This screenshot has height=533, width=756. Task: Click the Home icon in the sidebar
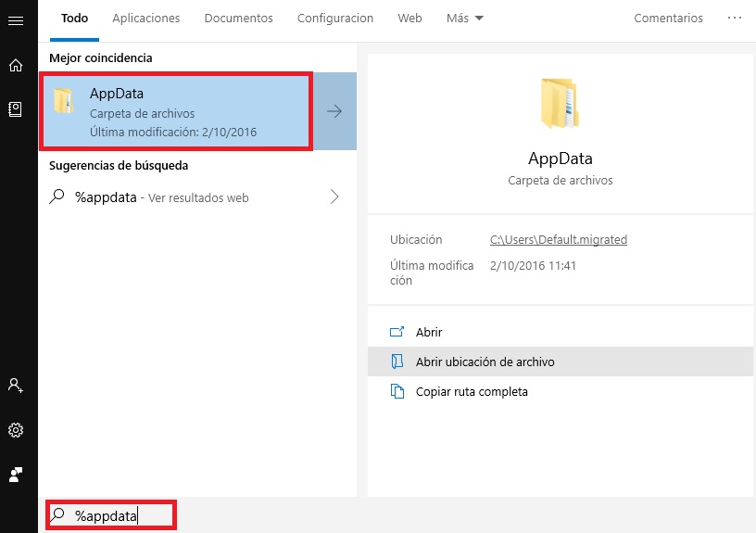tap(15, 65)
